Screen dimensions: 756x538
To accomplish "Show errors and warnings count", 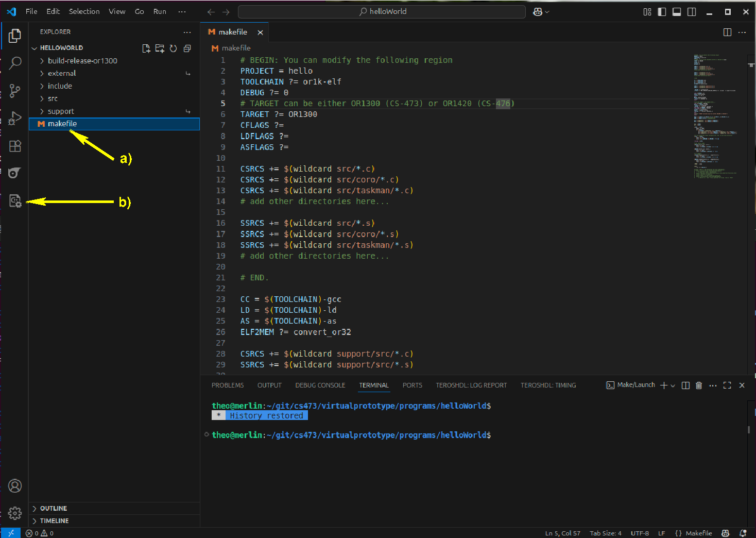I will point(40,533).
